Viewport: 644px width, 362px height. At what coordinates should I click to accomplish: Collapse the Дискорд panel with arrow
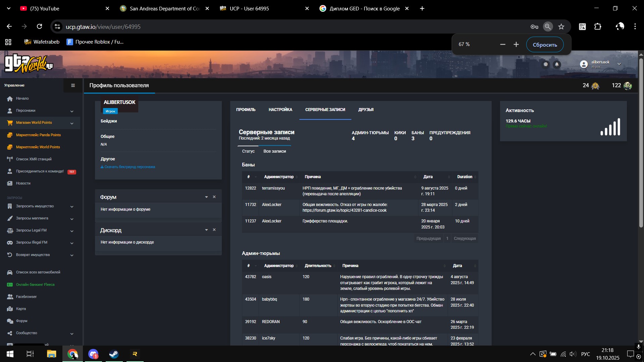pos(206,230)
